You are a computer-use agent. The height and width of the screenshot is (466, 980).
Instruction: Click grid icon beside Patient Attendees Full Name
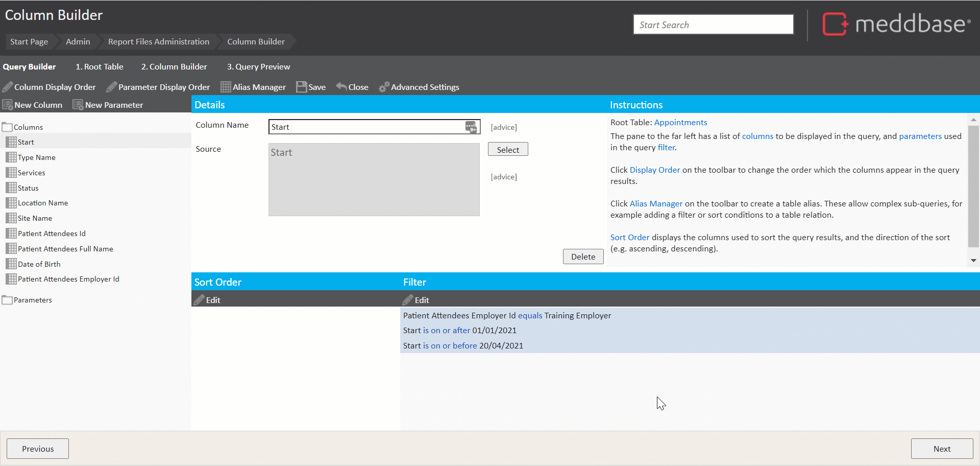pos(11,249)
